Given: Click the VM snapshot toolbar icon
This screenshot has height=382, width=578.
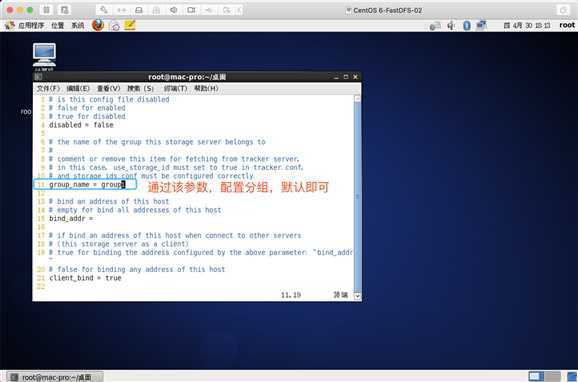Looking at the screenshot, I should (65, 10).
